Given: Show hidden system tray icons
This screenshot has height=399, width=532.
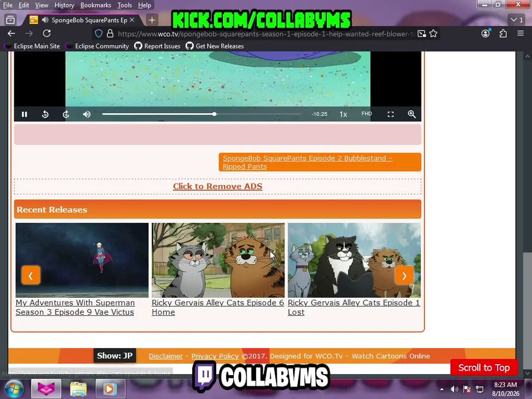Looking at the screenshot, I should 442,389.
